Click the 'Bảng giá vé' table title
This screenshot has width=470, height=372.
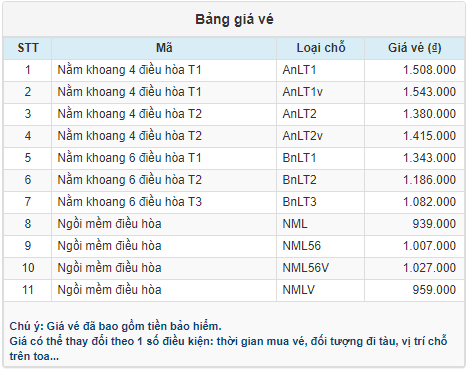click(x=234, y=19)
